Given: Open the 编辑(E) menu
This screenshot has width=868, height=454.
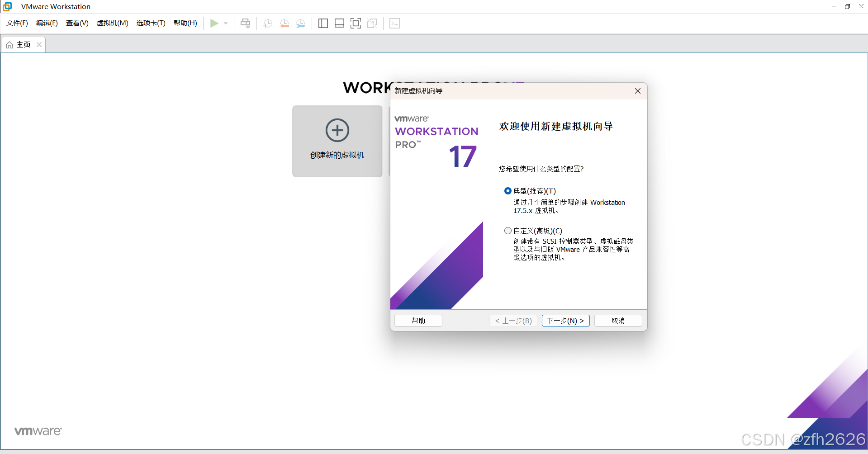Looking at the screenshot, I should [47, 23].
